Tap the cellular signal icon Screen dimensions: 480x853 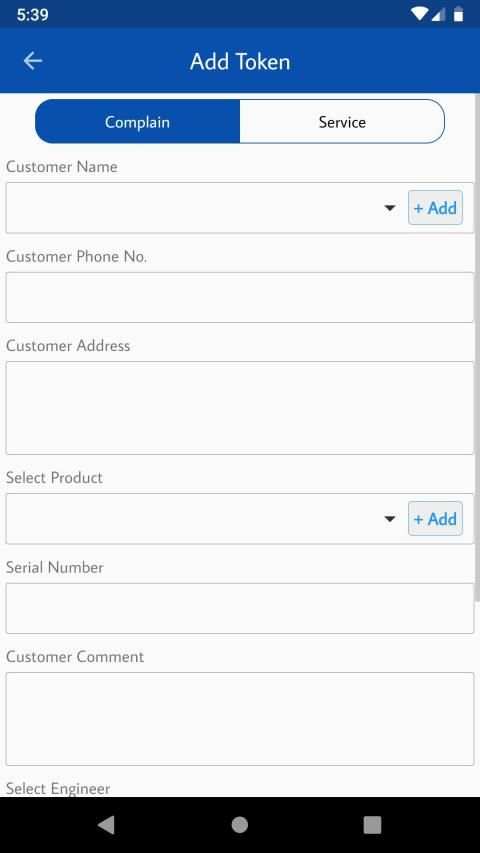click(x=439, y=14)
